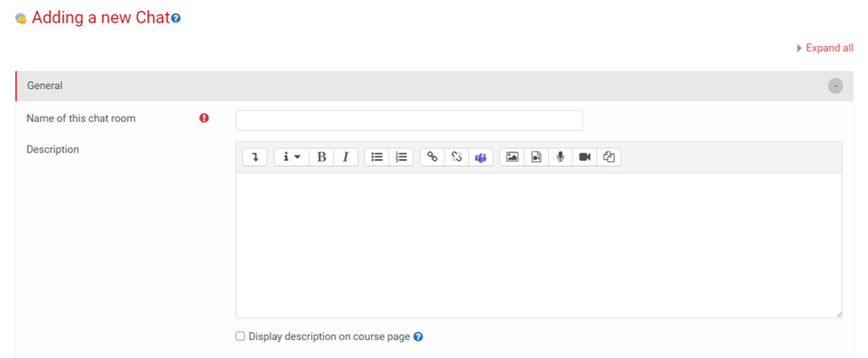The height and width of the screenshot is (358, 868).
Task: Open help for Adding a new Chat
Action: point(176,18)
